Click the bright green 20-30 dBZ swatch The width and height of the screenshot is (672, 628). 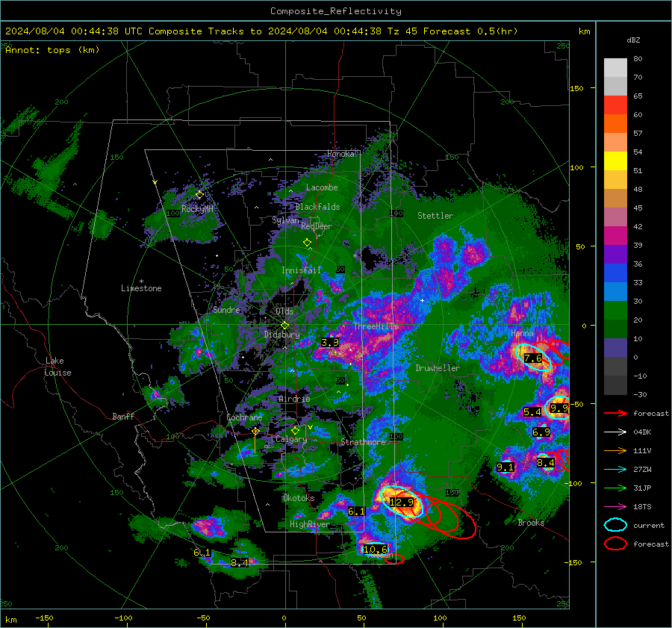[x=615, y=311]
